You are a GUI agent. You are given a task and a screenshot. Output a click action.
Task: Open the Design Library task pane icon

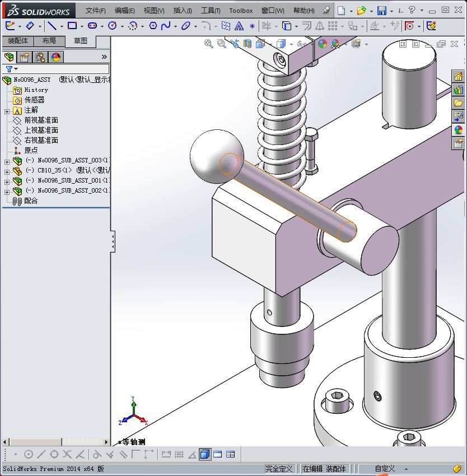click(459, 90)
